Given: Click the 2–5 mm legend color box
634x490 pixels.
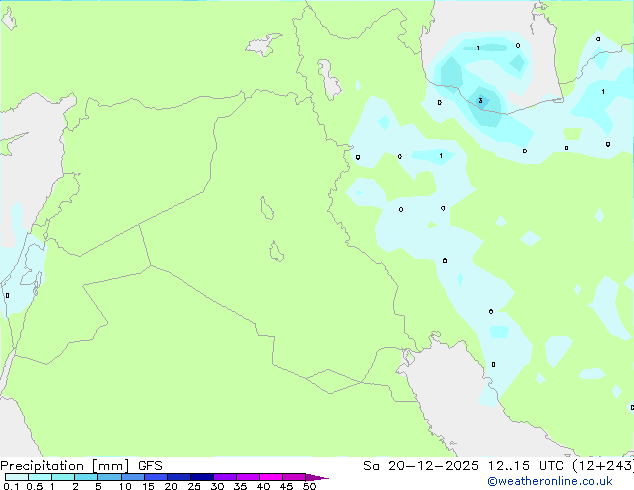Looking at the screenshot, I should 86,477.
